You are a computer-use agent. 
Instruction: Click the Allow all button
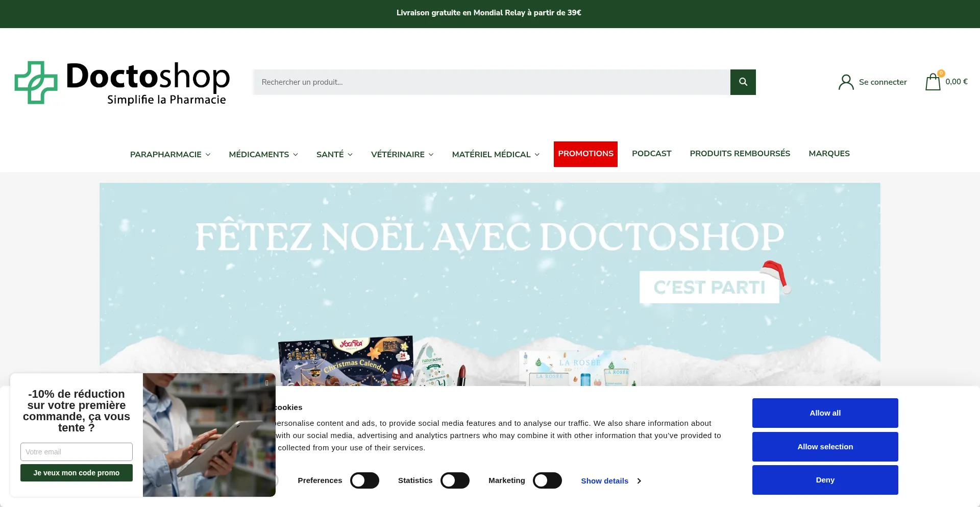click(824, 413)
